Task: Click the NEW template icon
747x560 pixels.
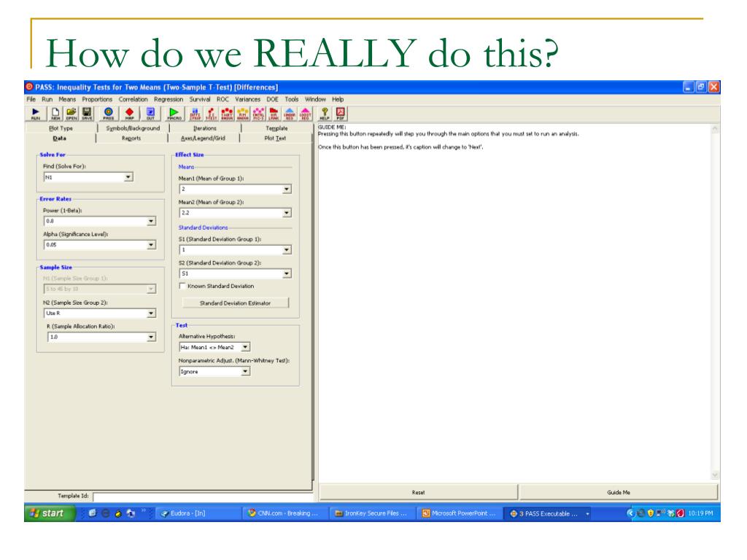Action: click(55, 114)
